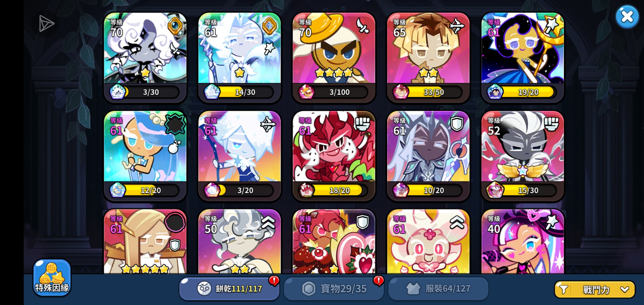
Task: Click the chevron arrow on 戰鬥力 sorter
Action: click(625, 289)
